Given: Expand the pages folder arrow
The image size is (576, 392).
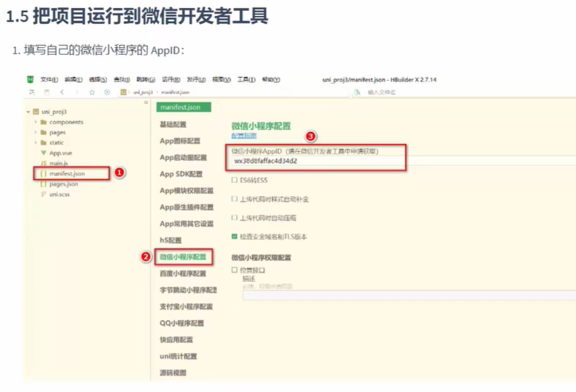Looking at the screenshot, I should click(36, 132).
